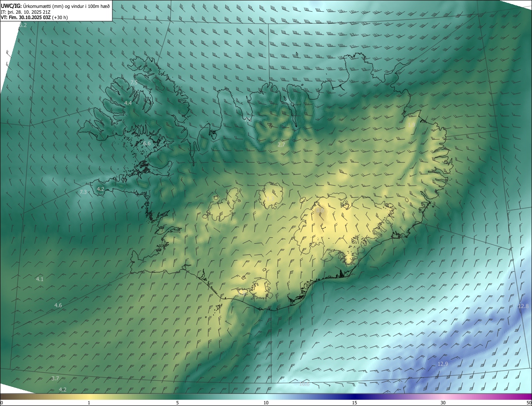Click the colorbar tick label 50
The width and height of the screenshot is (532, 406).
(x=529, y=403)
